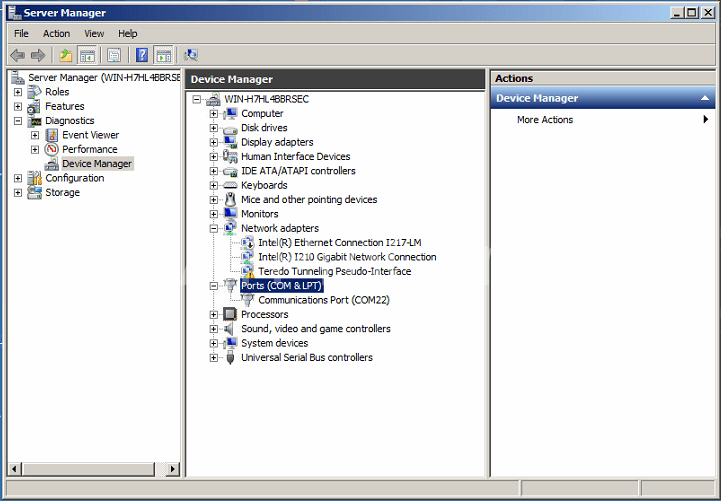Viewport: 721px width, 501px height.
Task: Collapse the Network adapters category
Action: click(213, 228)
